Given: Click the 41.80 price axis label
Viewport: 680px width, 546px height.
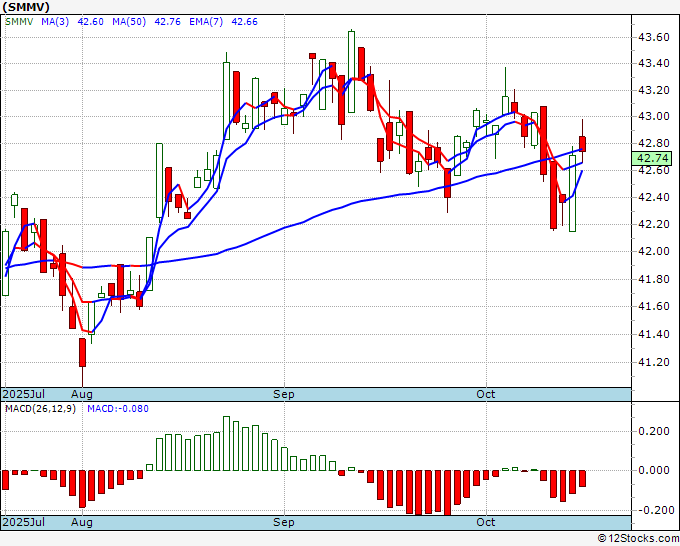Looking at the screenshot, I should [653, 279].
